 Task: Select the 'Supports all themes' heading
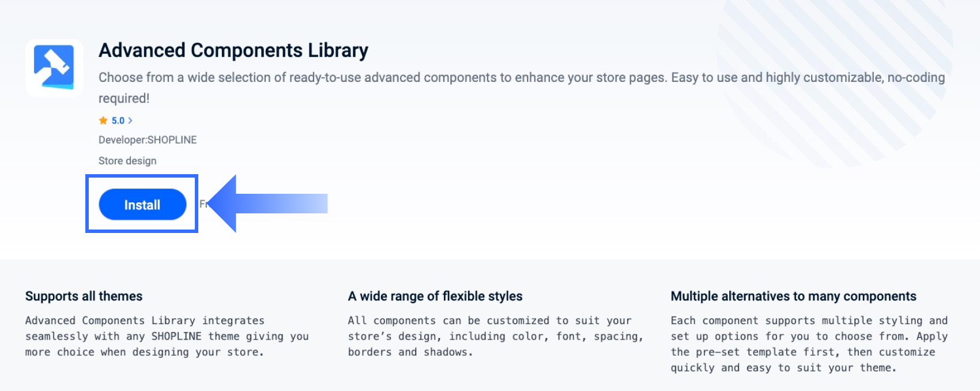point(84,296)
